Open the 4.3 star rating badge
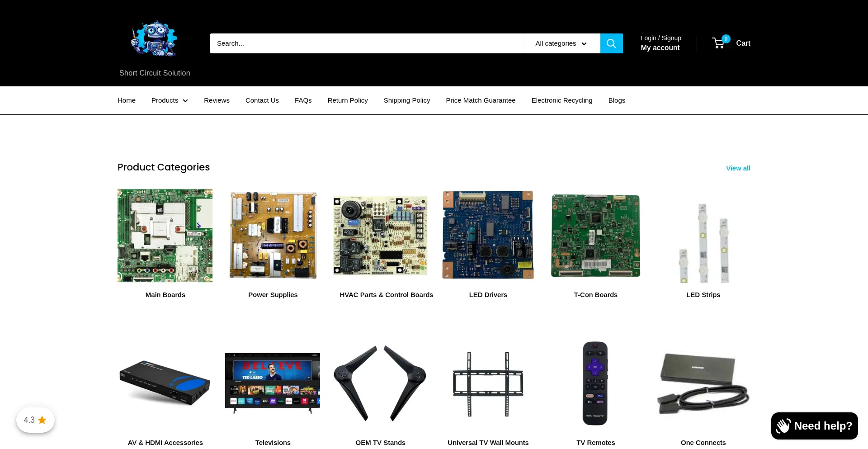The height and width of the screenshot is (449, 868). 35,420
